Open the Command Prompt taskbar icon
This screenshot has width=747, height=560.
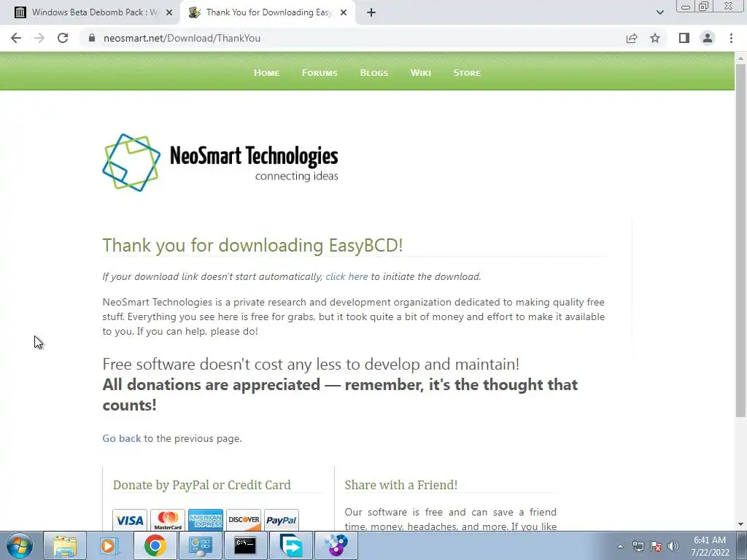245,545
